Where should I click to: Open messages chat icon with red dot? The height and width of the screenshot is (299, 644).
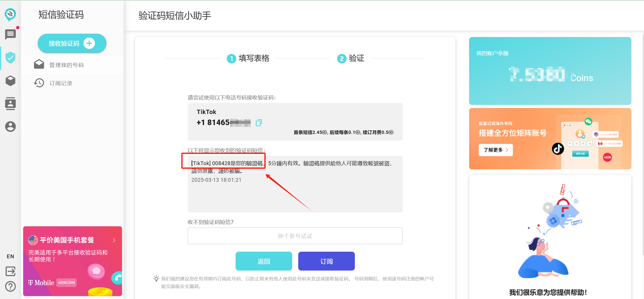pos(10,34)
